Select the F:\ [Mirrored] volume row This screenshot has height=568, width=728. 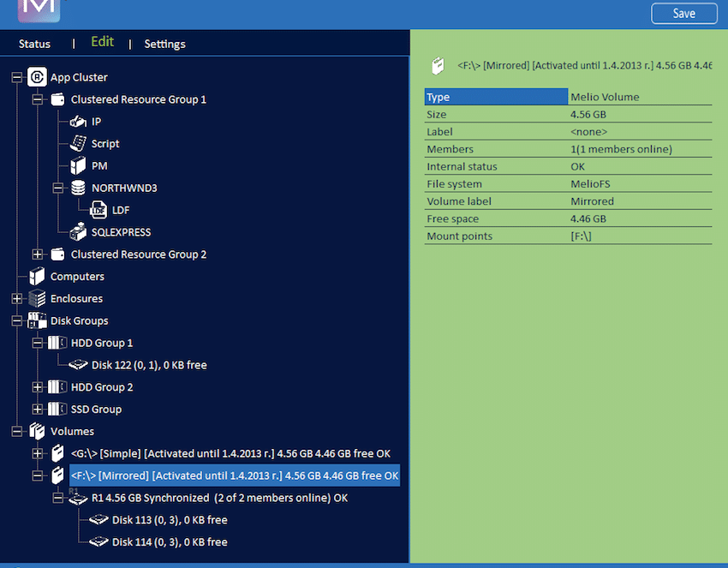pos(235,475)
